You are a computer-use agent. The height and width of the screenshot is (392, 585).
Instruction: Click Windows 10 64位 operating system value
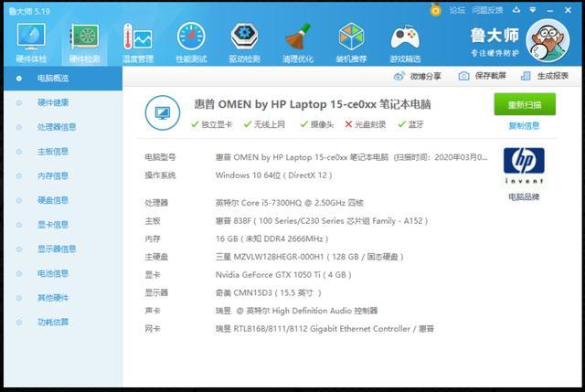273,175
